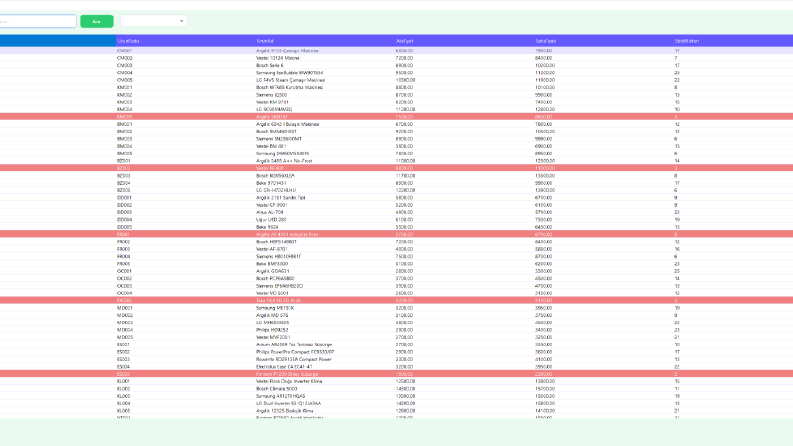Select product code cell CM001
The height and width of the screenshot is (446, 793).
[124, 51]
